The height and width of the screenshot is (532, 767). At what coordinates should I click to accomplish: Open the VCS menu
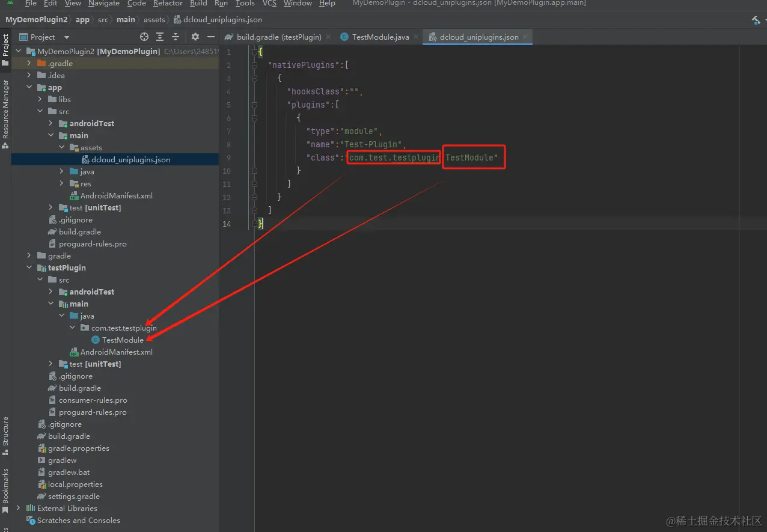[269, 3]
